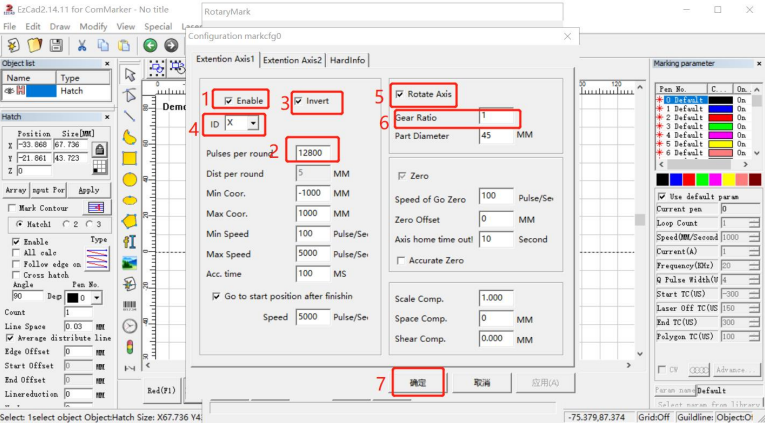Viewport: 765px width, 426px height.
Task: Open the Modify menu
Action: (93, 26)
